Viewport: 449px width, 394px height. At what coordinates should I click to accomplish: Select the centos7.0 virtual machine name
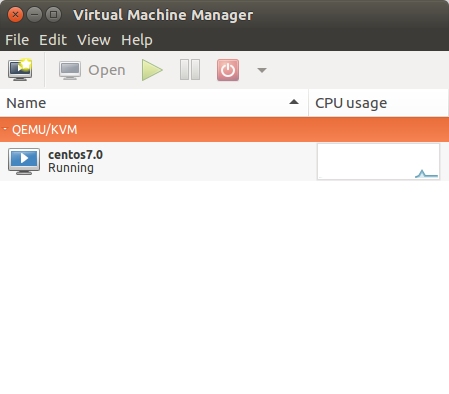pos(75,155)
